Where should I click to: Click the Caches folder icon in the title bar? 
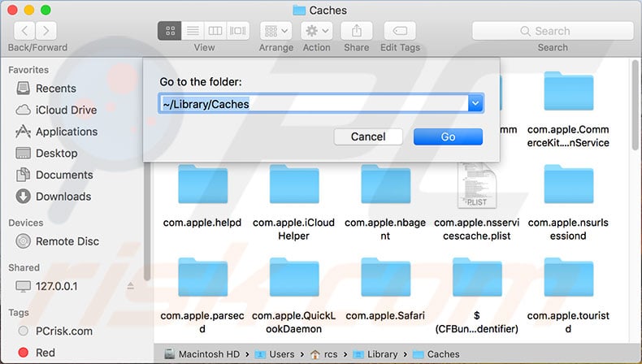(299, 11)
